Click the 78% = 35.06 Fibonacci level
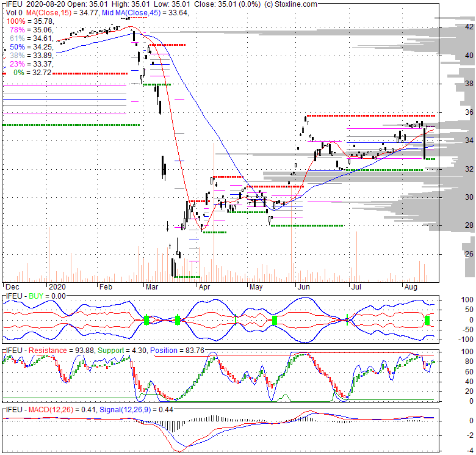The height and width of the screenshot is (455, 476). pos(32,30)
